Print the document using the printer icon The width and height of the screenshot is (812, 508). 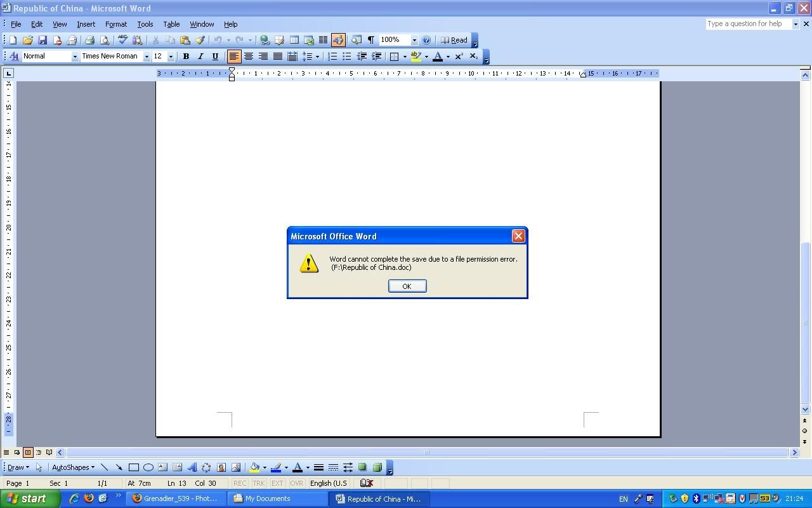[89, 40]
